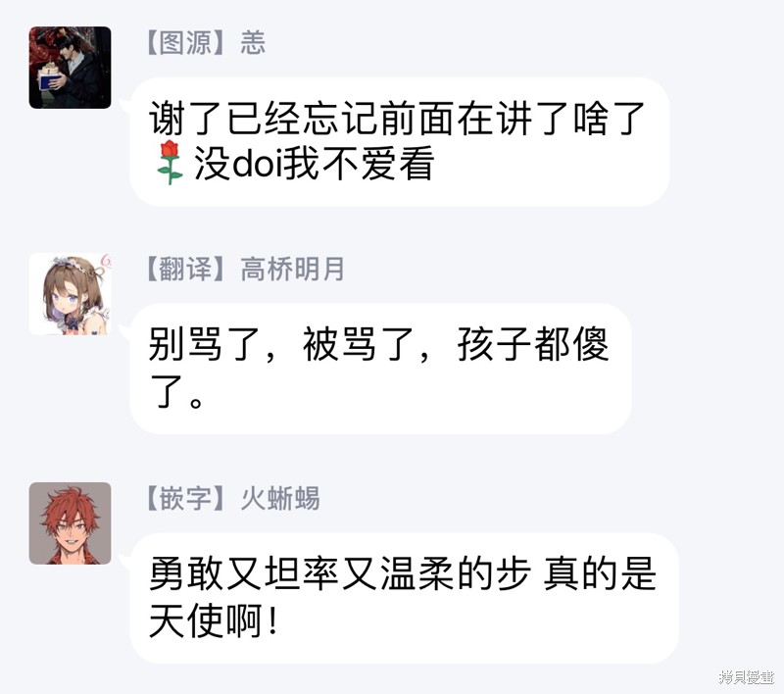Click the message bubble from 火蜥蜴
This screenshot has width=784, height=694.
[x=404, y=599]
